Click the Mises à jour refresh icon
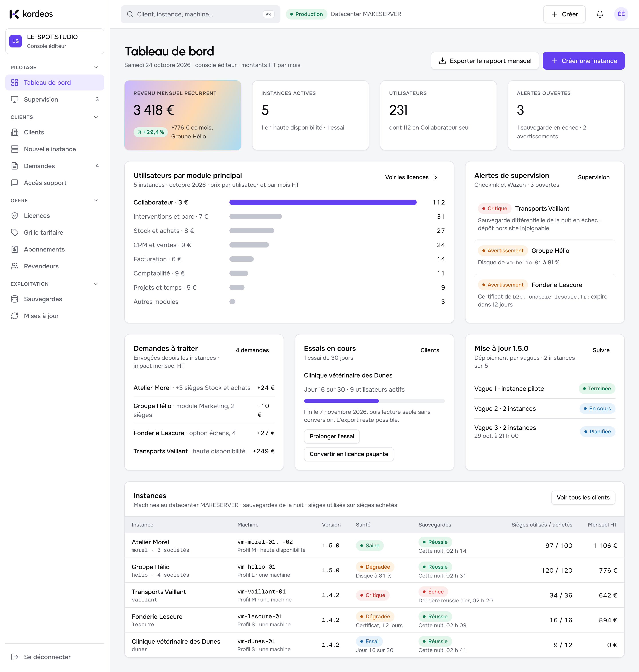Image resolution: width=639 pixels, height=672 pixels. pos(15,316)
